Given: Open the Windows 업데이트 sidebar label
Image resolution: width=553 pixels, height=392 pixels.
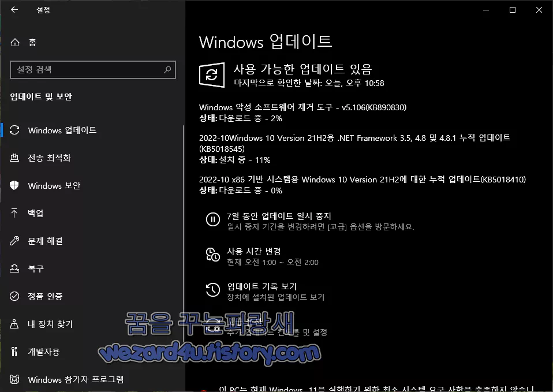Looking at the screenshot, I should tap(62, 130).
